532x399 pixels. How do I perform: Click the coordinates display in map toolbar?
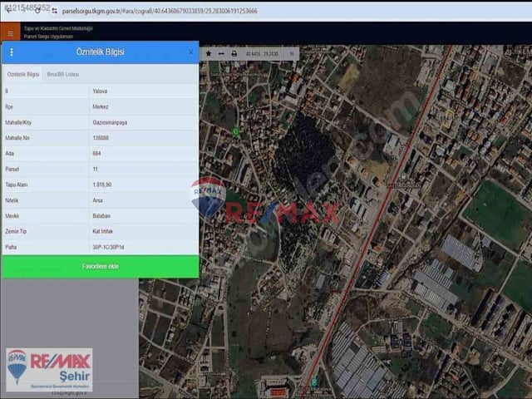[262, 54]
